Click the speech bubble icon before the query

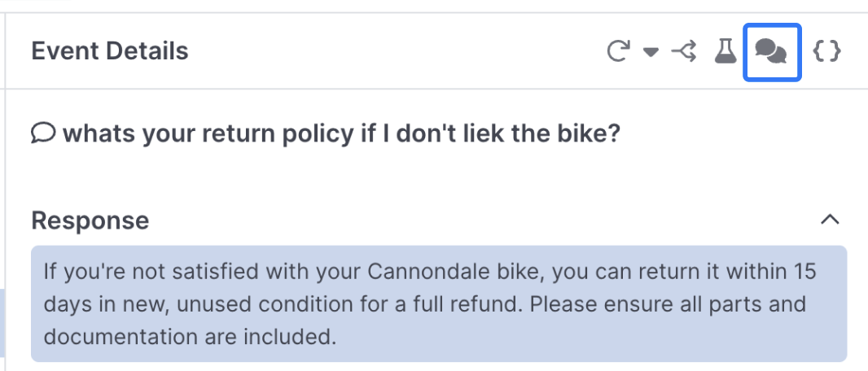pyautogui.click(x=42, y=133)
